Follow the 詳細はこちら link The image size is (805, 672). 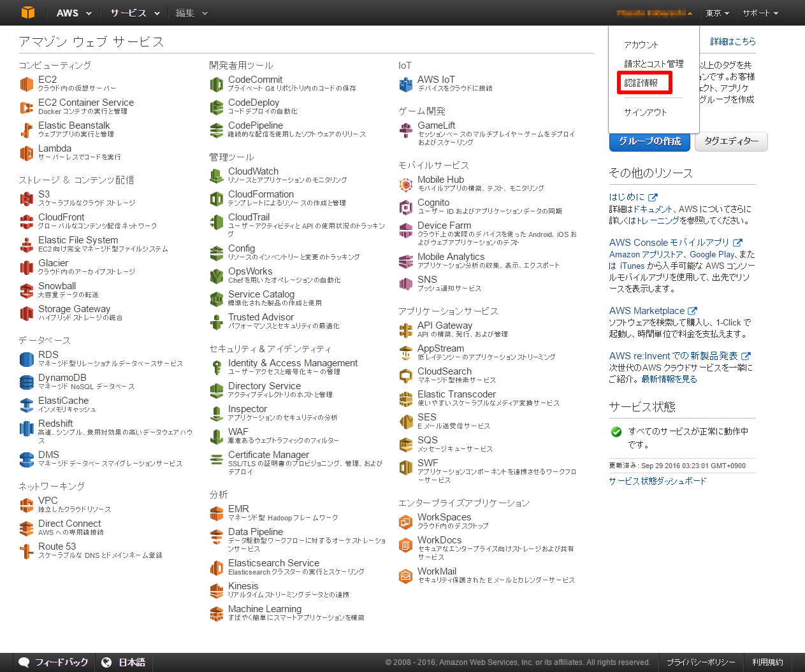[x=733, y=41]
